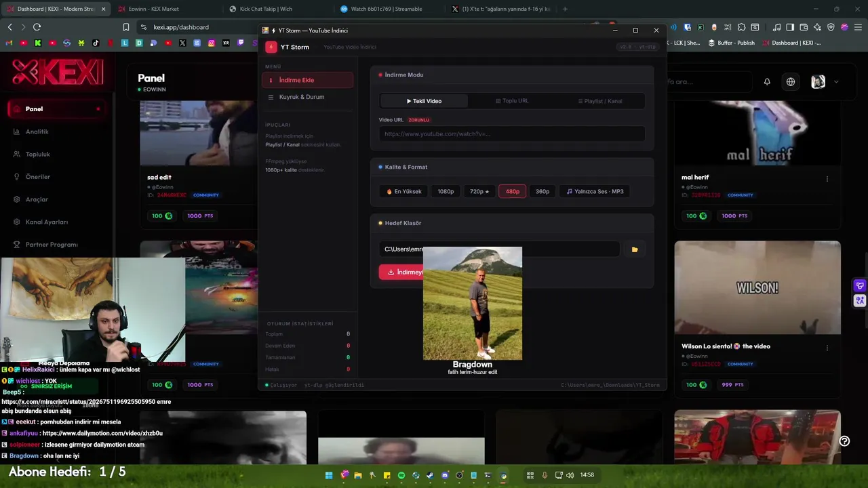
Task: Choose En Yüksek quality option
Action: coord(404,191)
